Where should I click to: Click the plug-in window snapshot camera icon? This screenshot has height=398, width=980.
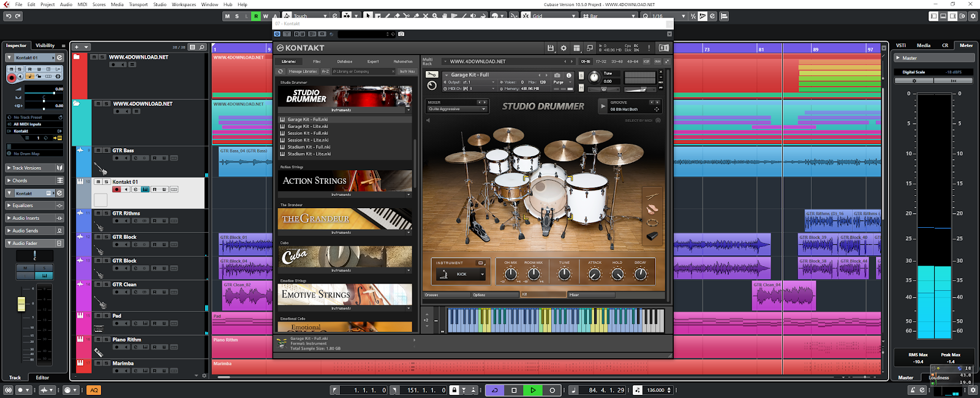point(401,34)
